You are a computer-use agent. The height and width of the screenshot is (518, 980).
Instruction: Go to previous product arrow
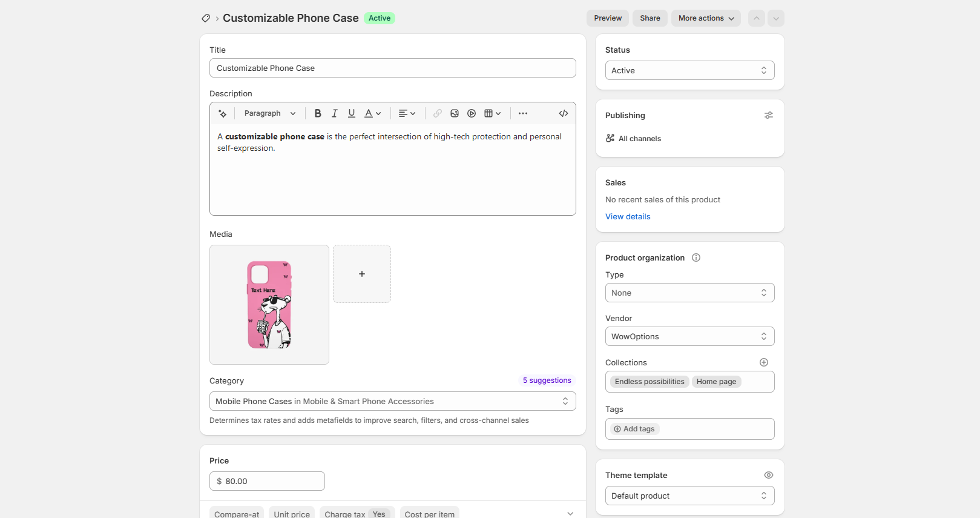(757, 18)
